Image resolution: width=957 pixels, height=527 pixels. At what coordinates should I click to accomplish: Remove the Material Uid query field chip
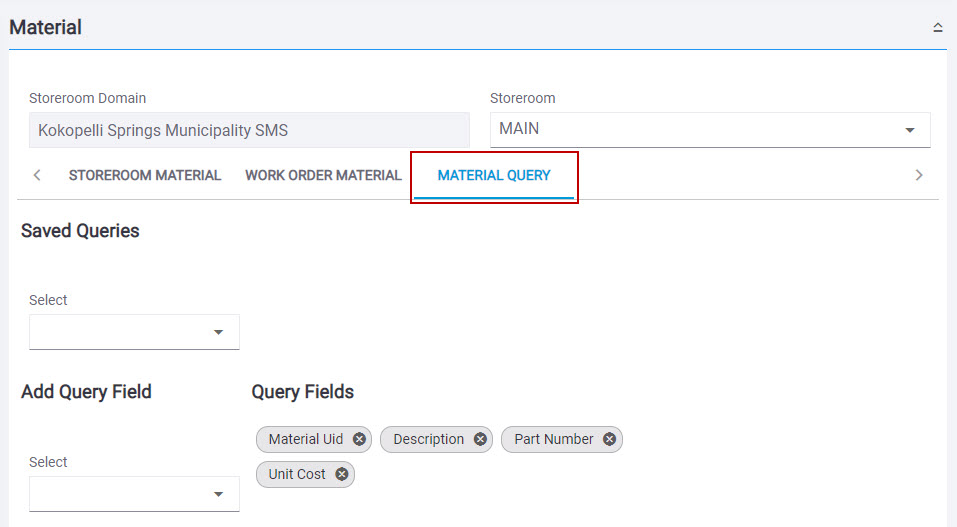359,439
